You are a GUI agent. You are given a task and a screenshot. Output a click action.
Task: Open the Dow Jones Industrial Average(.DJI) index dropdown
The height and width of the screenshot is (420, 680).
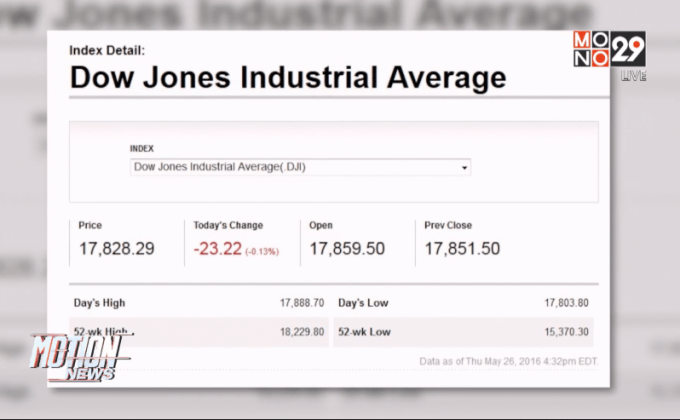click(300, 168)
